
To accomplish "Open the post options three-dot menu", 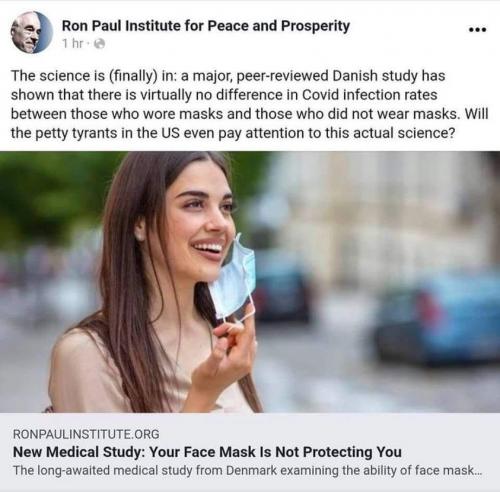I will click(x=477, y=30).
